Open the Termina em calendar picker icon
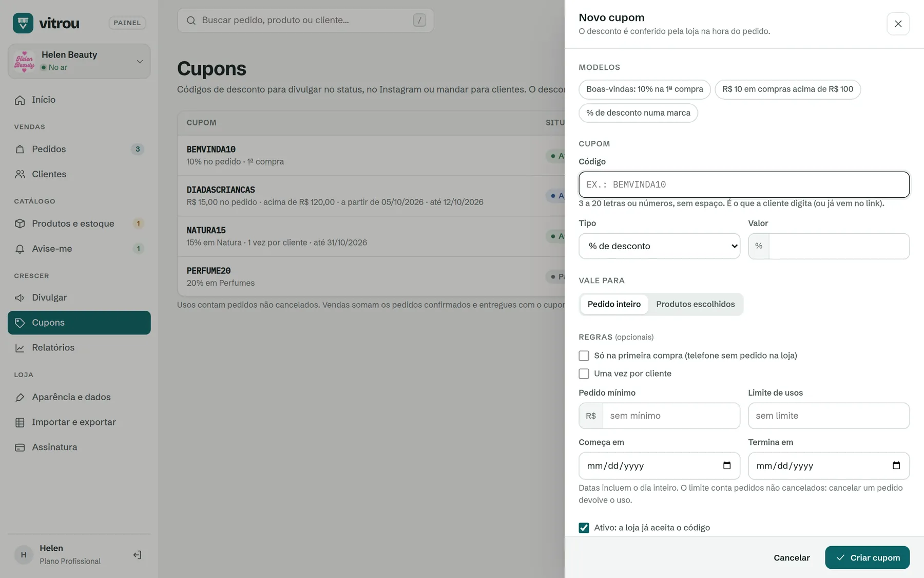The image size is (924, 578). (x=896, y=465)
